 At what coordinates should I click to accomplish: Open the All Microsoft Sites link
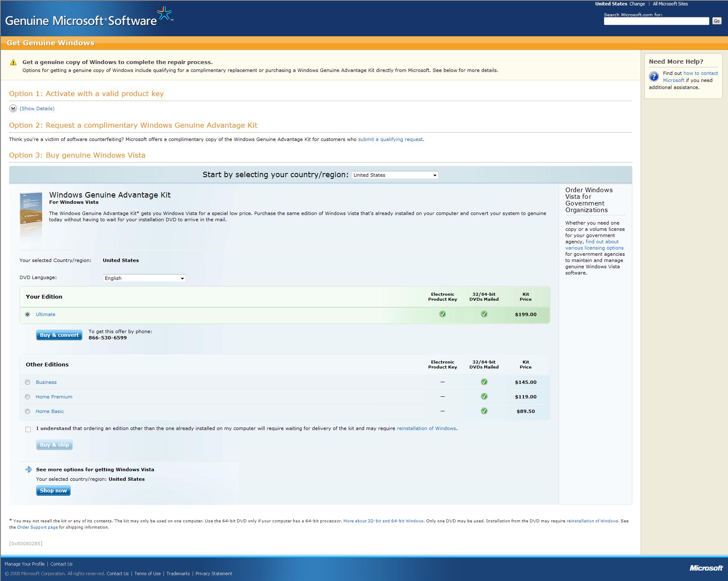(x=670, y=4)
